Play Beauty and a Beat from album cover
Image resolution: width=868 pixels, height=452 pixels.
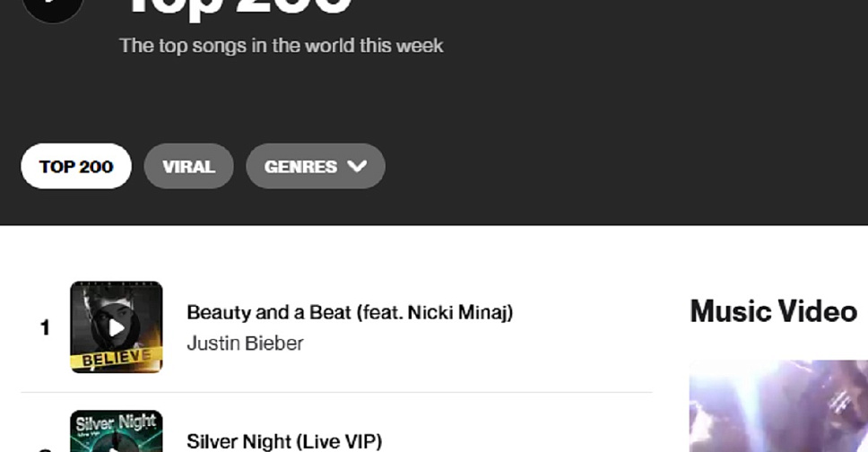click(x=117, y=327)
